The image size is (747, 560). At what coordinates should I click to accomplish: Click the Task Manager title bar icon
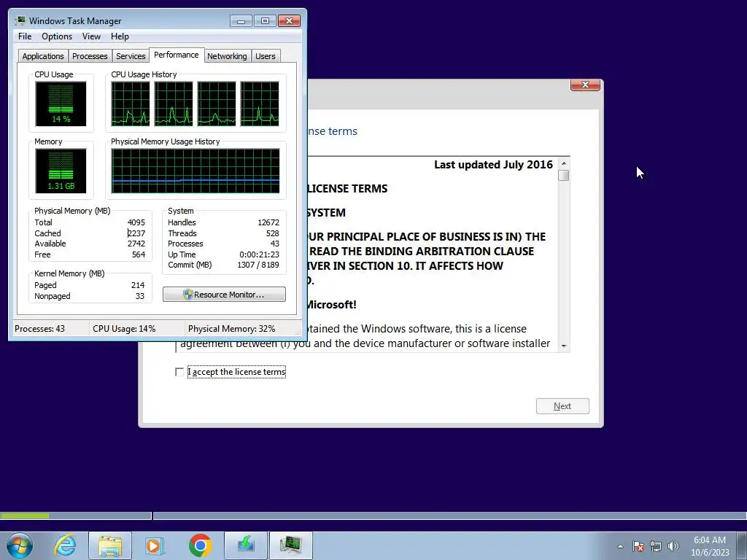(20, 20)
